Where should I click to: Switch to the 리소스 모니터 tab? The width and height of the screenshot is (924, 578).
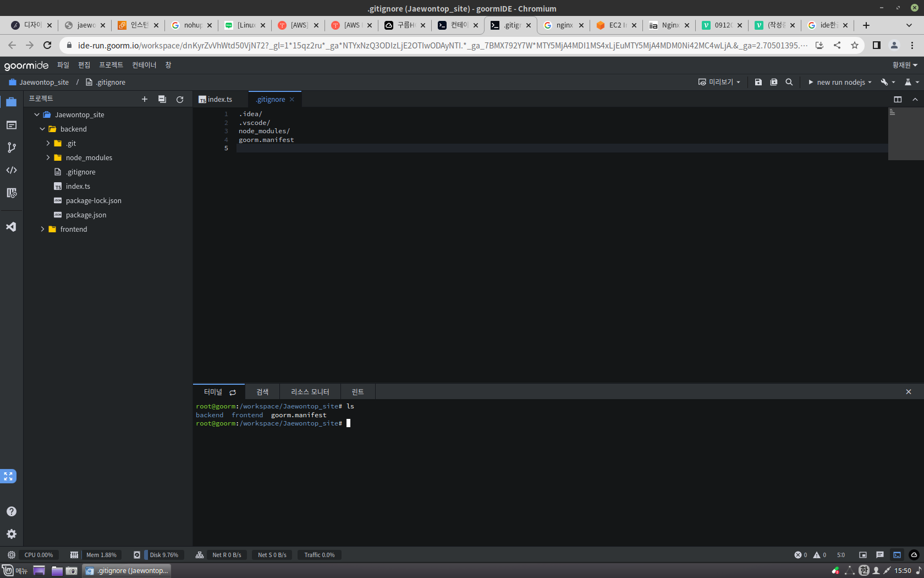[310, 392]
